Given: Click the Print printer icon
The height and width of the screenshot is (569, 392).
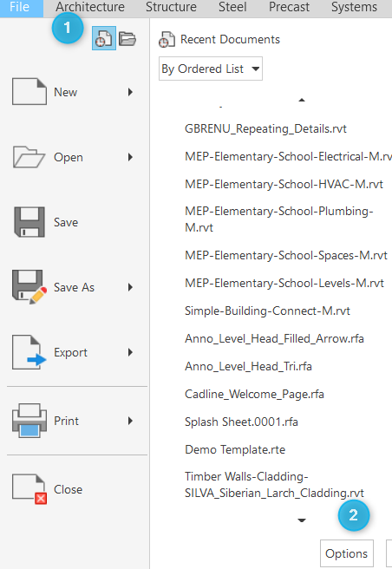Looking at the screenshot, I should click(29, 421).
